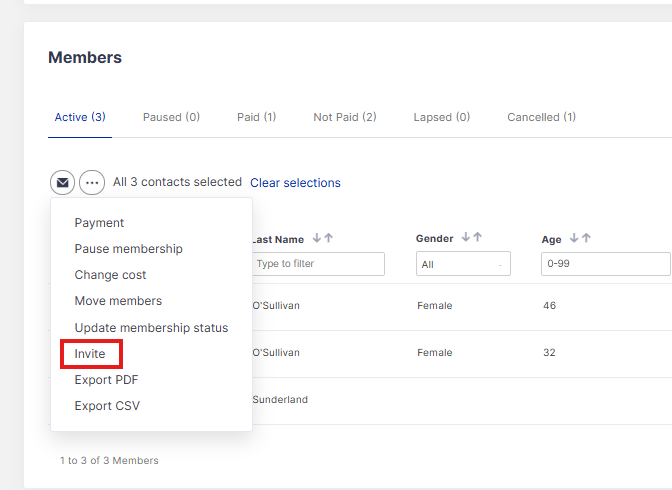This screenshot has width=672, height=490.
Task: Sort Age column with up arrow
Action: (586, 238)
